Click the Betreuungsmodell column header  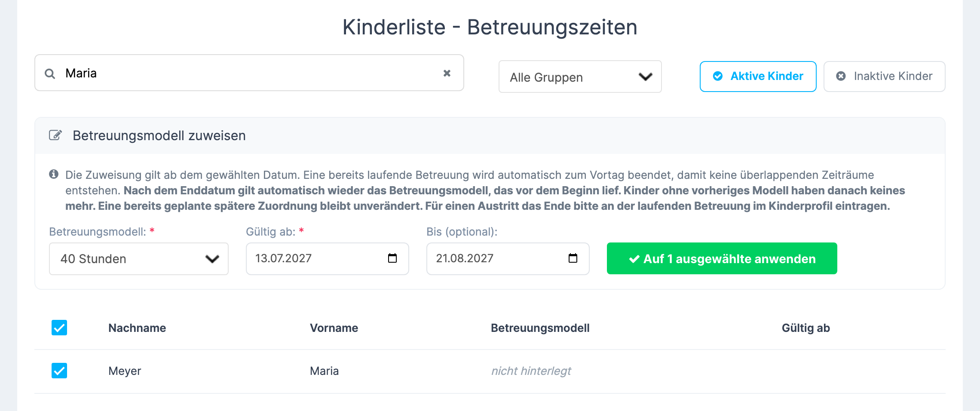point(540,328)
